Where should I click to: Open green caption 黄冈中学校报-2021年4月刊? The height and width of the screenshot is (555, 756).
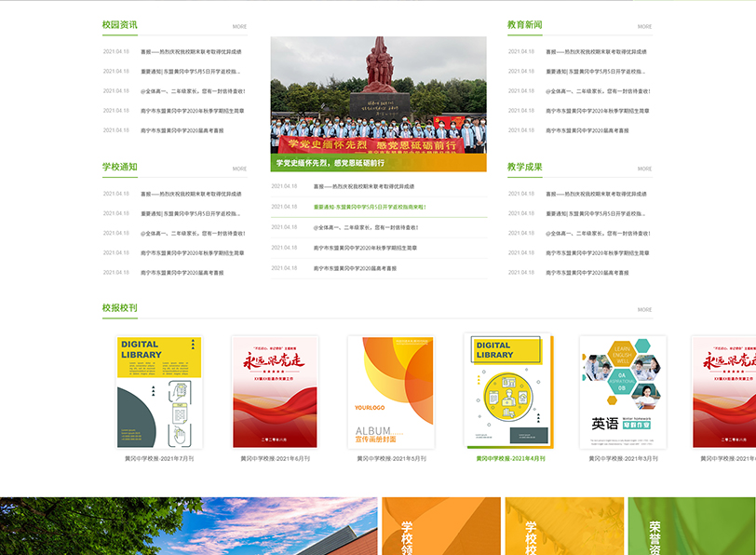[x=510, y=458]
